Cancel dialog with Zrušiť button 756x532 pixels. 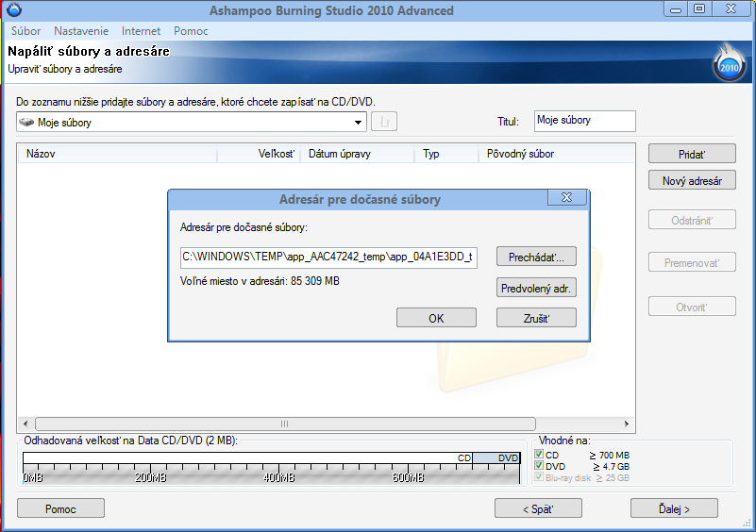click(536, 318)
